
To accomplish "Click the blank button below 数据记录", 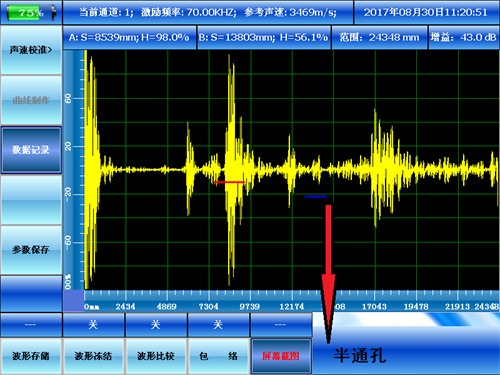I will click(31, 200).
